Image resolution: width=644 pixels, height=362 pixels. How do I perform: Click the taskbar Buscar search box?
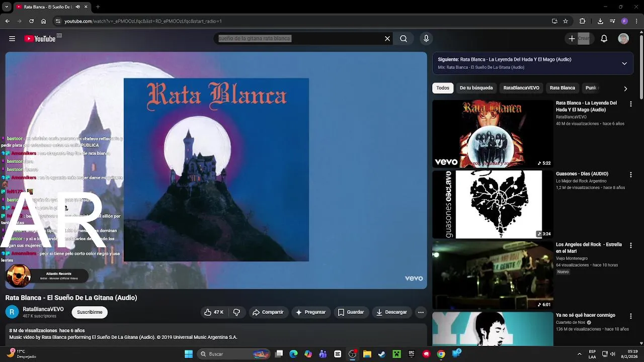pyautogui.click(x=234, y=354)
